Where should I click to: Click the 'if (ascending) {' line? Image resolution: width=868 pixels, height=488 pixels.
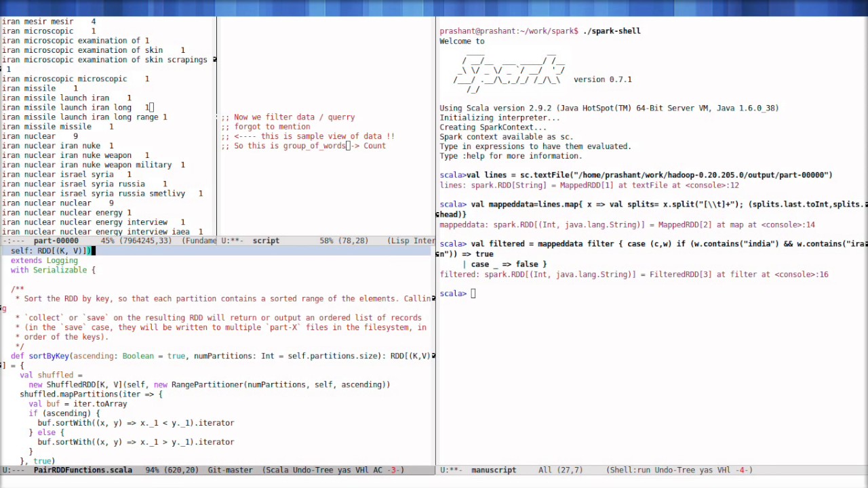coord(64,413)
